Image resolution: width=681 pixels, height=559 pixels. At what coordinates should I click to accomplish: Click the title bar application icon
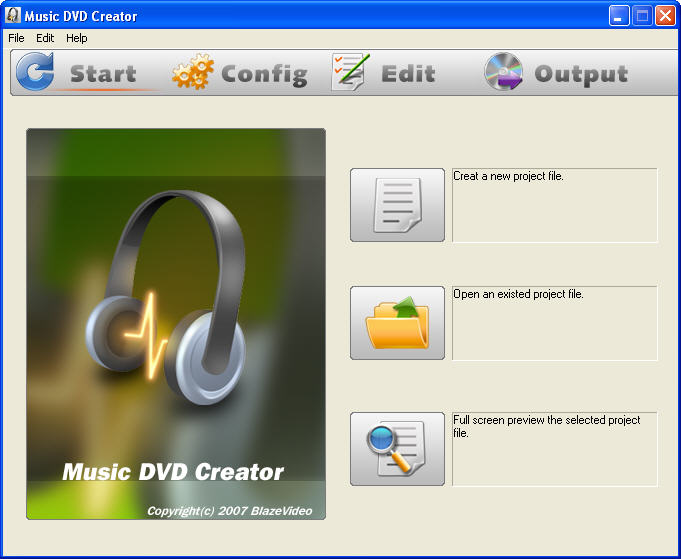[13, 16]
